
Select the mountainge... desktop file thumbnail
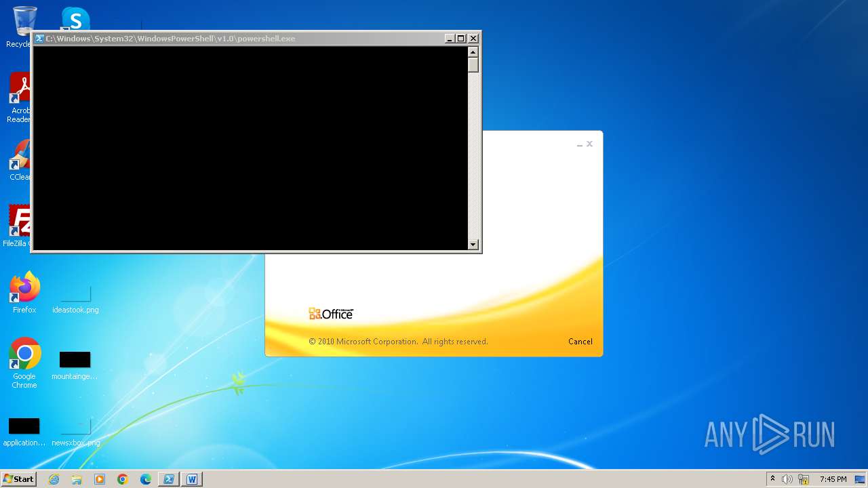(x=75, y=360)
